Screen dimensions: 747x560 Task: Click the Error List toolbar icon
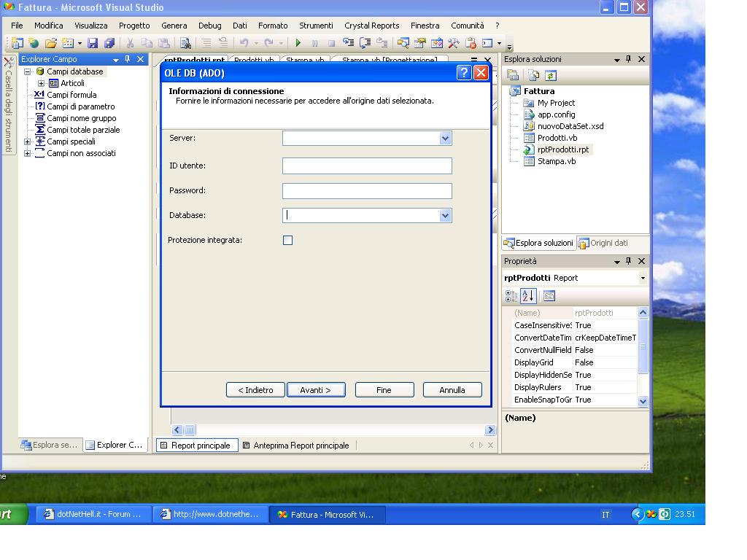(471, 43)
